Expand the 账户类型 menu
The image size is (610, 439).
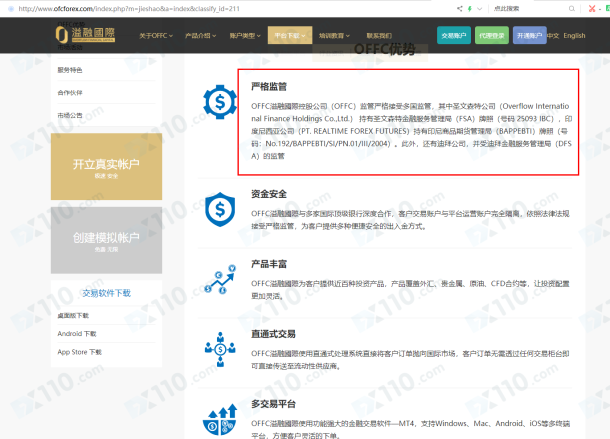(245, 35)
